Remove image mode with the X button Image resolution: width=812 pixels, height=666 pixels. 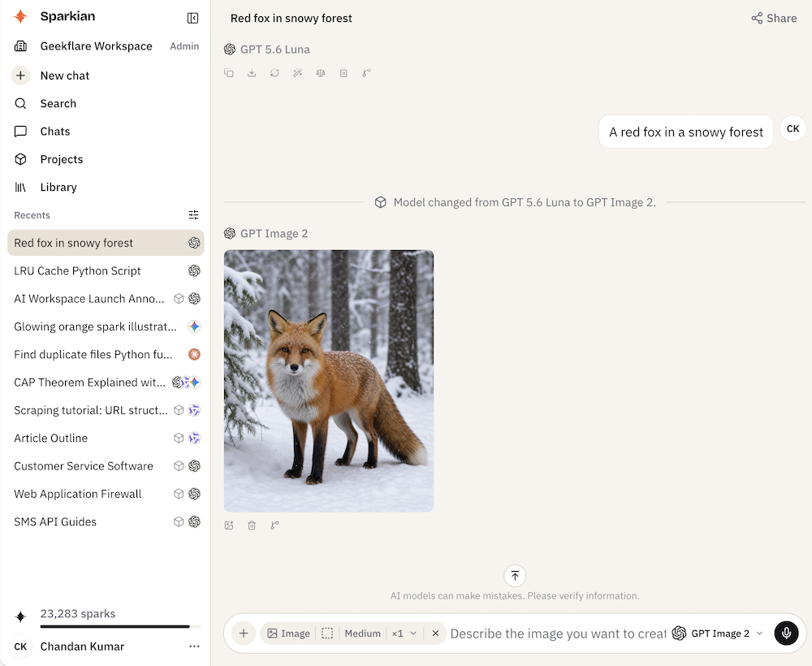click(x=435, y=633)
